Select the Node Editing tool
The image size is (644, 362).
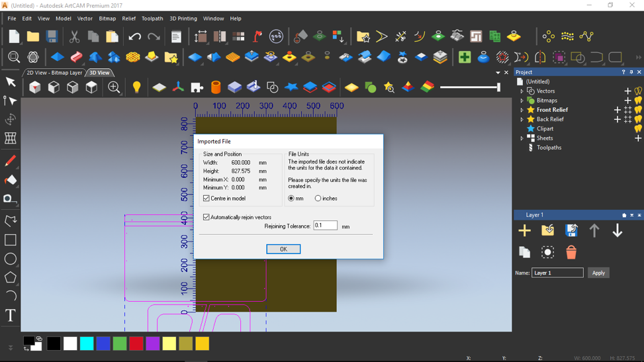coord(11,101)
